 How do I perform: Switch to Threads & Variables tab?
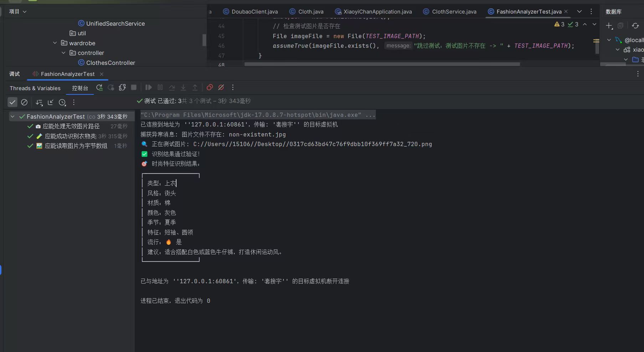[35, 88]
